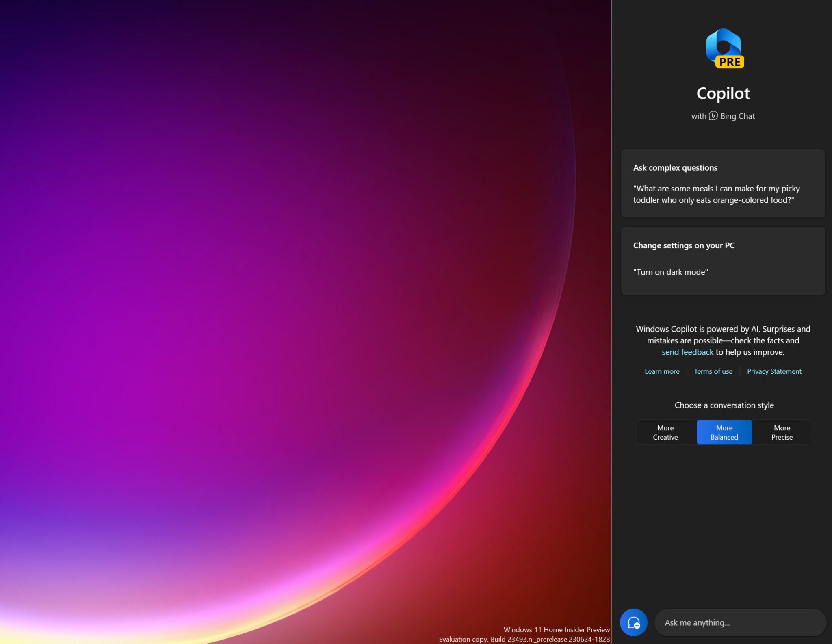Click the 'Change settings on your PC' card header
Image resolution: width=832 pixels, height=644 pixels.
tap(684, 245)
